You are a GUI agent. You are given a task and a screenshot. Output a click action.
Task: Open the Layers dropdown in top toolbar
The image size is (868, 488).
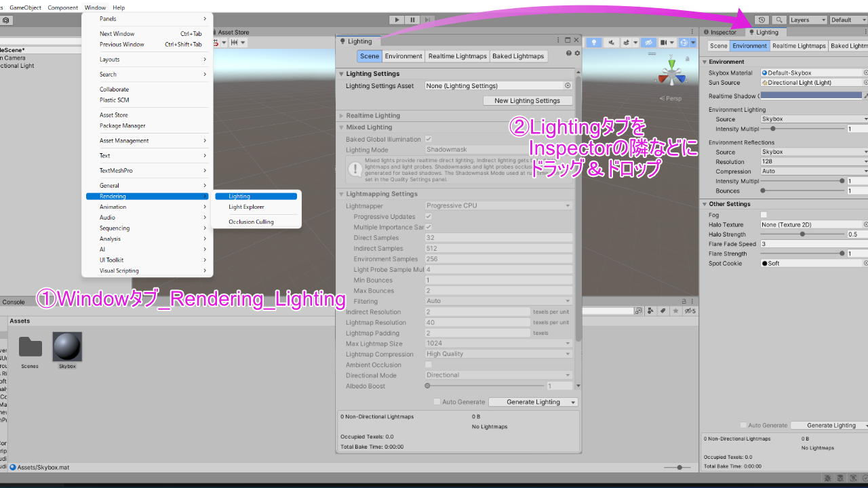pos(808,20)
